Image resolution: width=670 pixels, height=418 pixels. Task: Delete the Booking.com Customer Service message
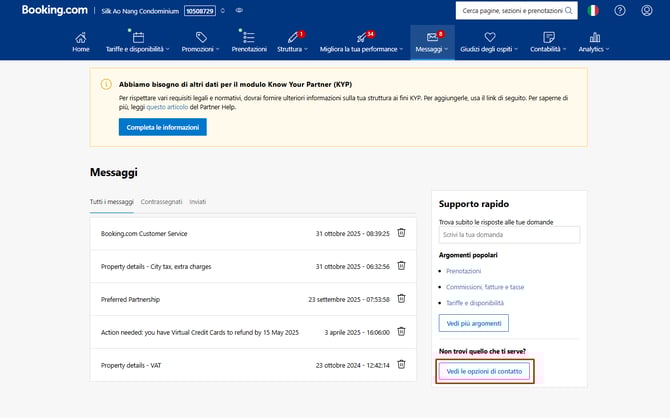click(x=401, y=233)
